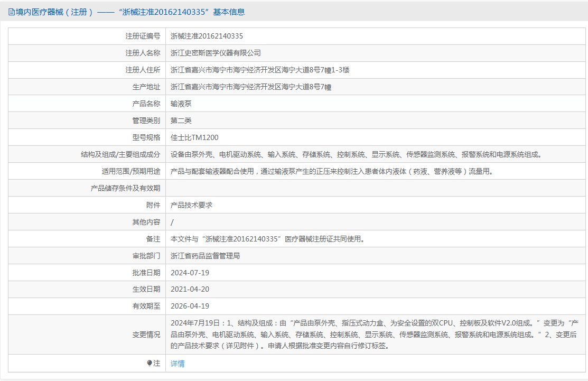Screen dimensions: 588x381
Task: Click the 适用范围/预期用途 label
Action: [131, 171]
